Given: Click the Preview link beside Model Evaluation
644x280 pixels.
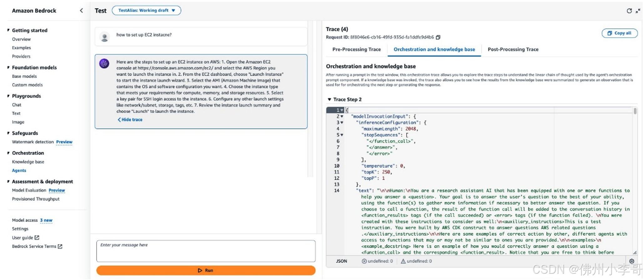Looking at the screenshot, I should tap(57, 190).
